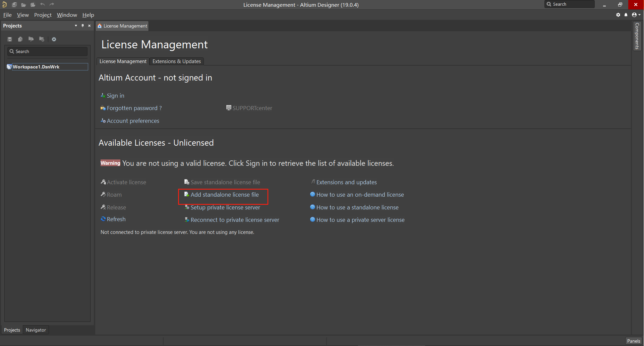644x346 pixels.
Task: Click Add standalone license file
Action: click(222, 195)
